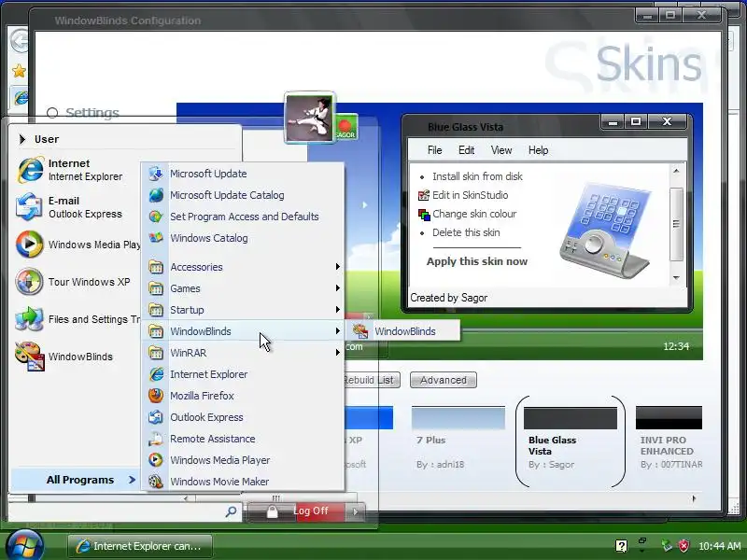Image resolution: width=747 pixels, height=560 pixels.
Task: Click the help question mark tray icon
Action: [621, 546]
